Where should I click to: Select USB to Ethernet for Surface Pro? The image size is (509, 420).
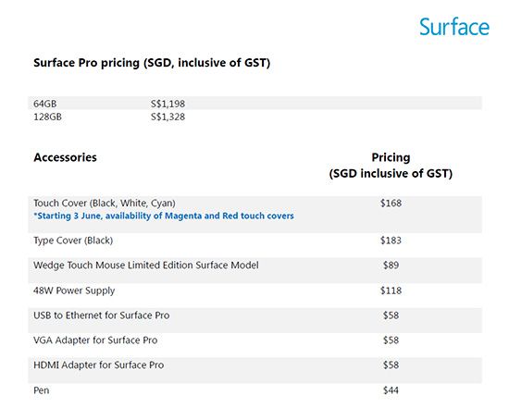click(101, 315)
